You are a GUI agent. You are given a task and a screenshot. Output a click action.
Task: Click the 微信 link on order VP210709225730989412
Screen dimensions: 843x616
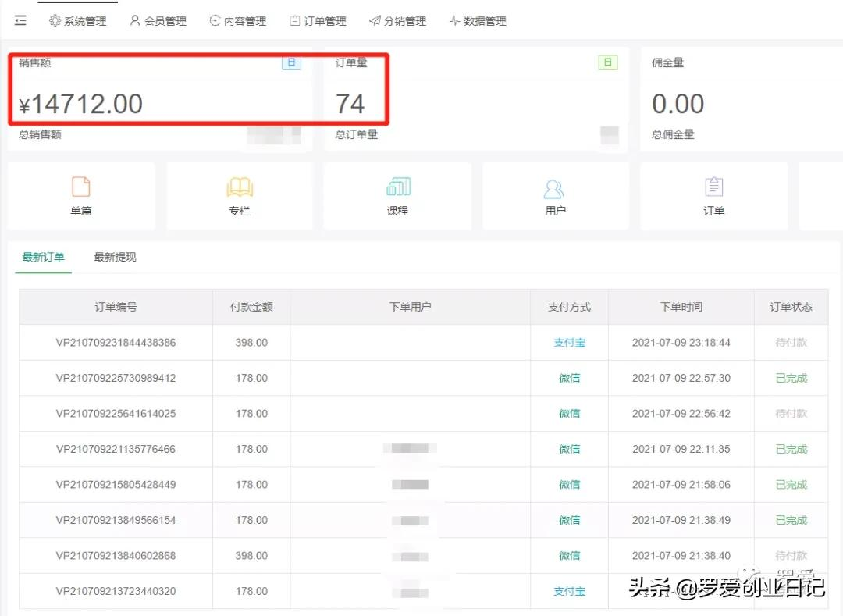pyautogui.click(x=569, y=378)
